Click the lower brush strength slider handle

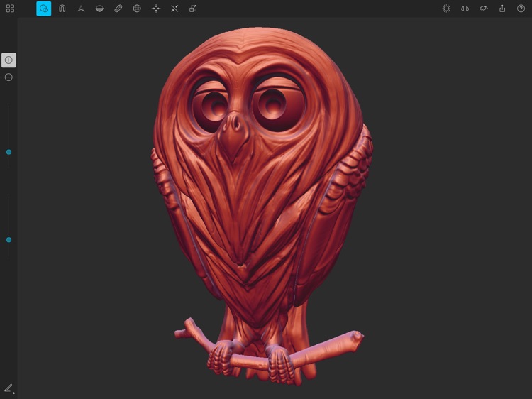(9, 240)
